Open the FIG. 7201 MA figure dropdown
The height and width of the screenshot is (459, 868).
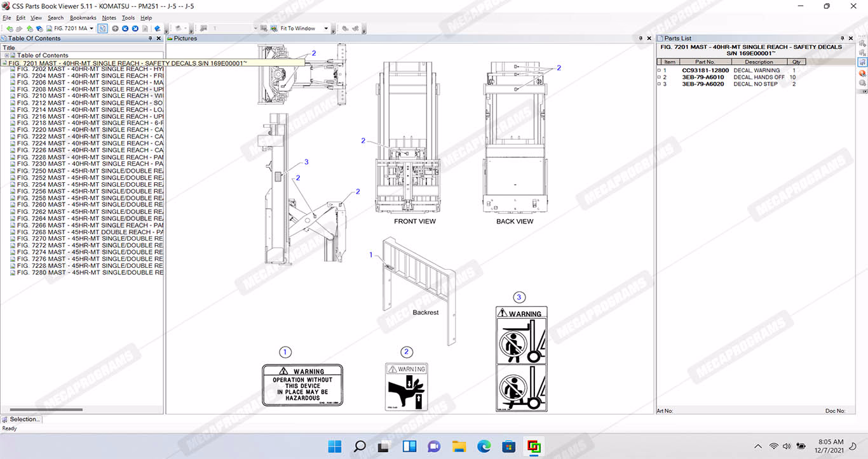tap(92, 29)
